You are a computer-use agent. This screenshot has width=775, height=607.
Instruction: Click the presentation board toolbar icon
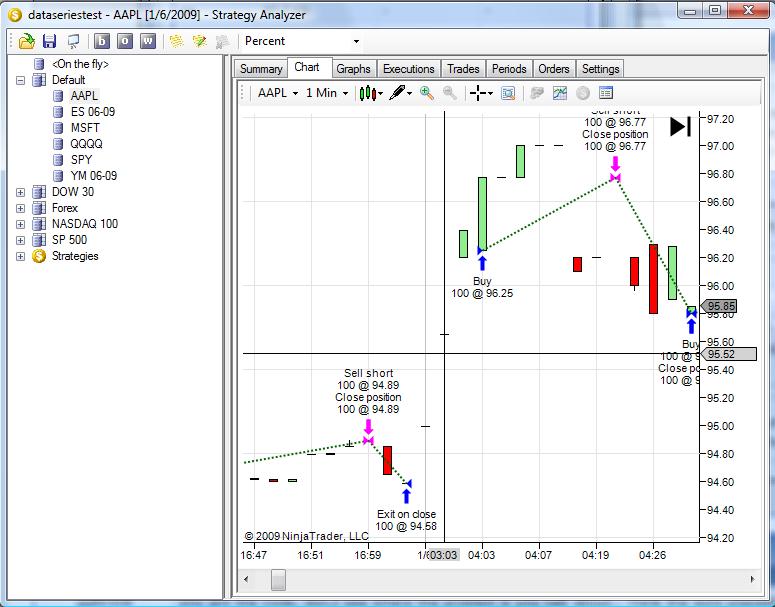73,41
